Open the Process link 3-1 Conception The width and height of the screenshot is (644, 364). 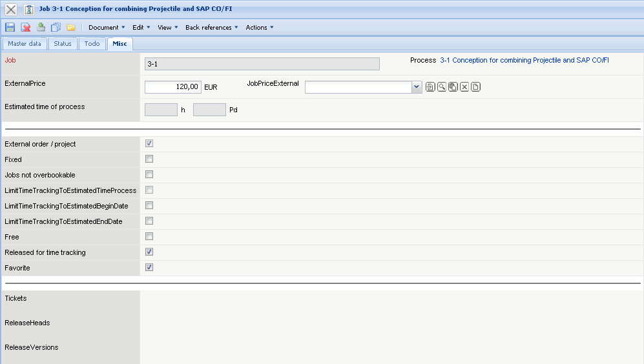(x=524, y=60)
